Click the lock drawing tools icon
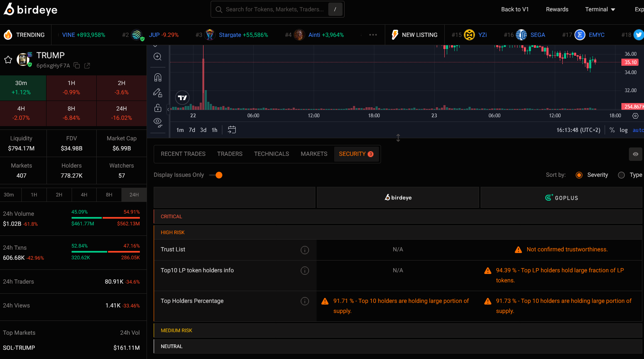 pyautogui.click(x=157, y=108)
